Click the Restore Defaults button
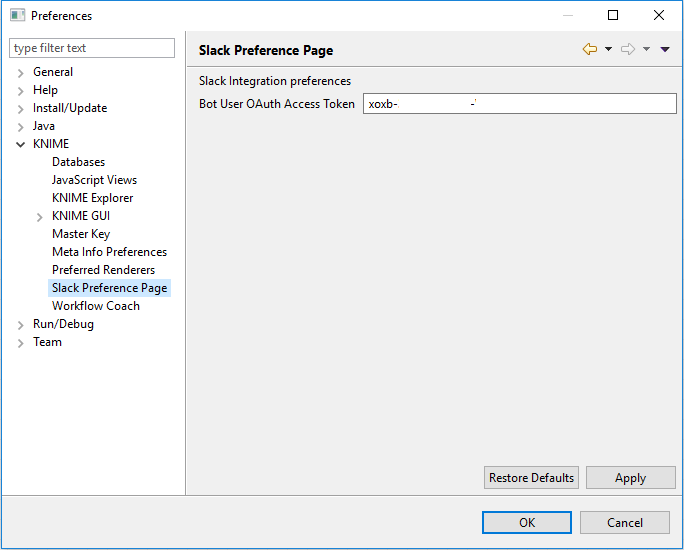Image resolution: width=684 pixels, height=550 pixels. click(x=531, y=478)
